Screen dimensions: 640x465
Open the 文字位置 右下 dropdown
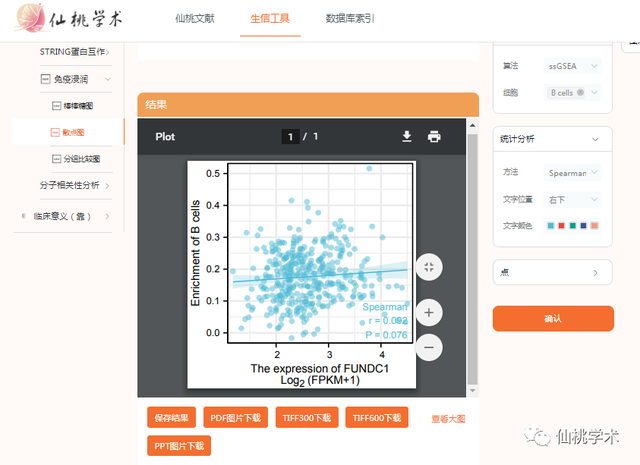(x=573, y=200)
